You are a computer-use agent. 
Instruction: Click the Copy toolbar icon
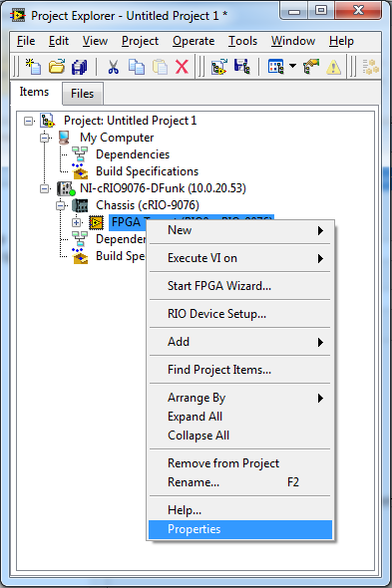[137, 67]
